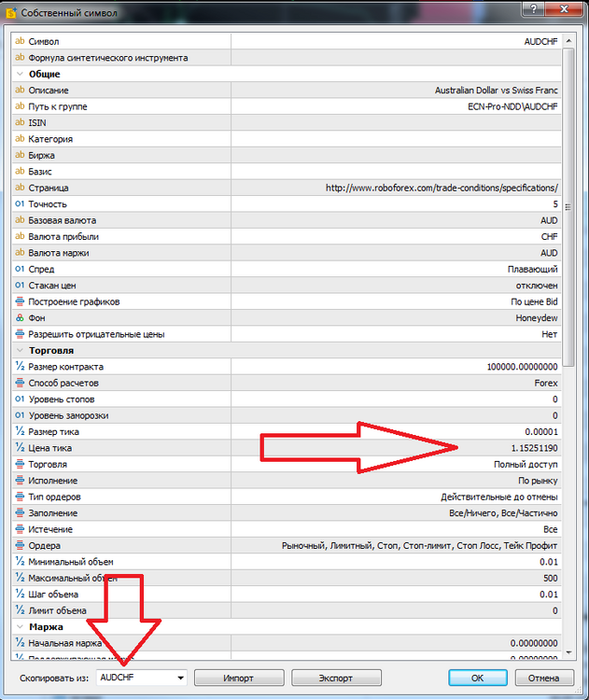Click the ab icon beside Страница
The height and width of the screenshot is (700, 589).
pos(20,188)
